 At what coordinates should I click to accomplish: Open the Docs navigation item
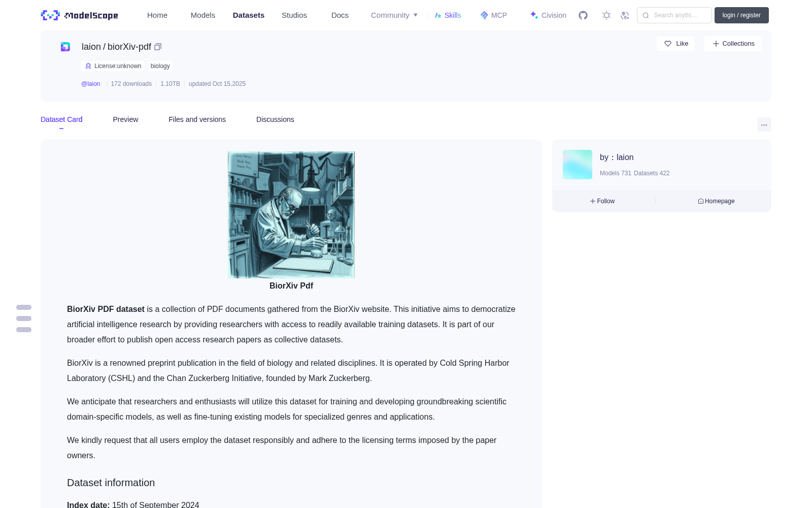pos(340,15)
